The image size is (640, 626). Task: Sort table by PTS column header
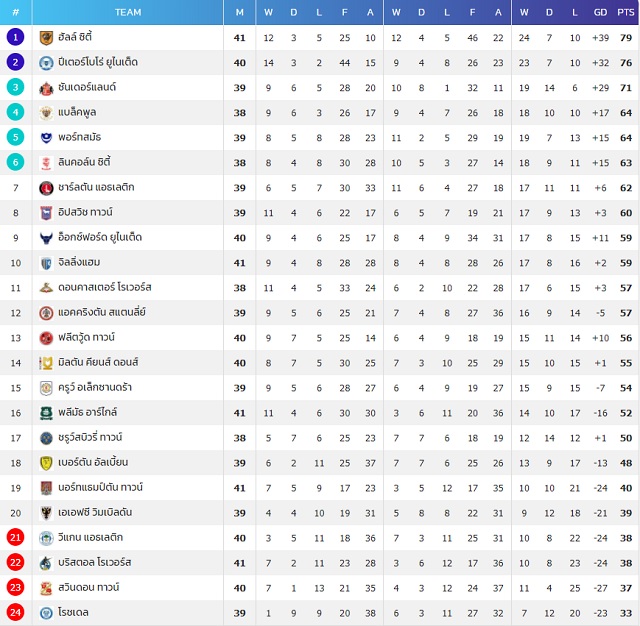point(626,12)
